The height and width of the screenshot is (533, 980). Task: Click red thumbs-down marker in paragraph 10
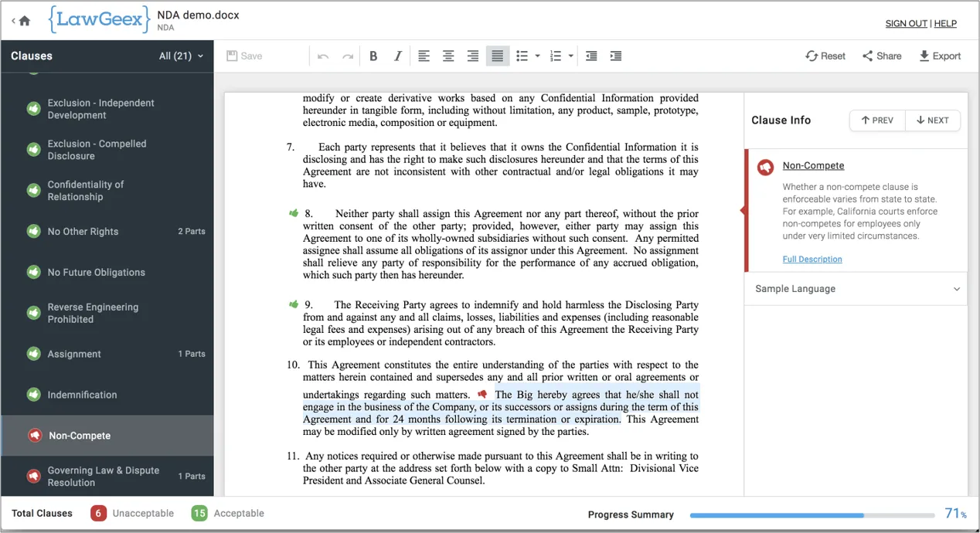tap(483, 394)
